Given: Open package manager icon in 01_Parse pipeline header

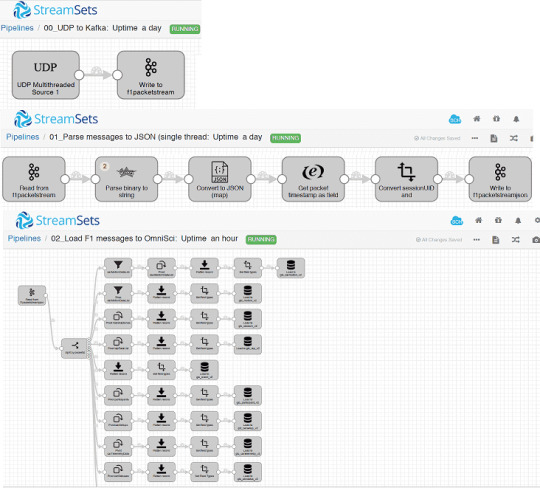Looking at the screenshot, I should click(496, 119).
